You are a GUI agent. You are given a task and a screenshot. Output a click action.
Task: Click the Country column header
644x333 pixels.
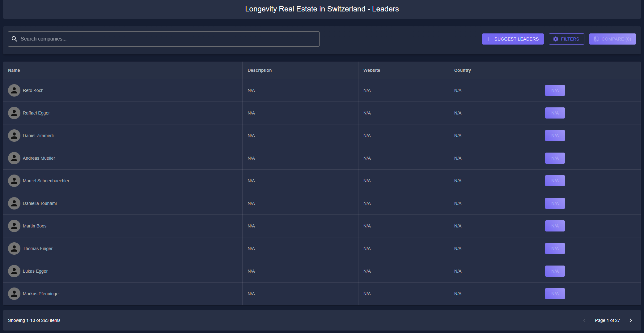click(462, 70)
